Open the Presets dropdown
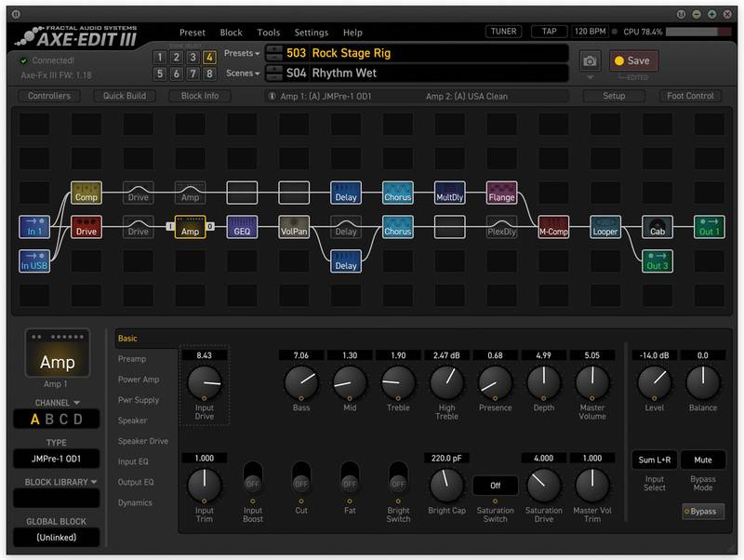 click(242, 54)
